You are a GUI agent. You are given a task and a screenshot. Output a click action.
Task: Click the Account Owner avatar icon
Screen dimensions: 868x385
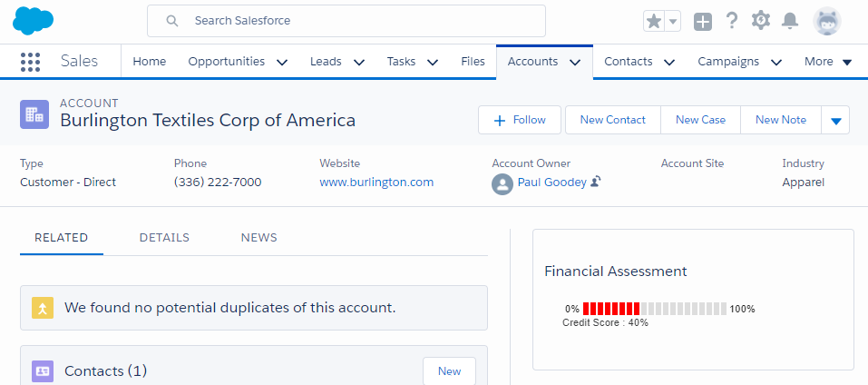point(502,184)
